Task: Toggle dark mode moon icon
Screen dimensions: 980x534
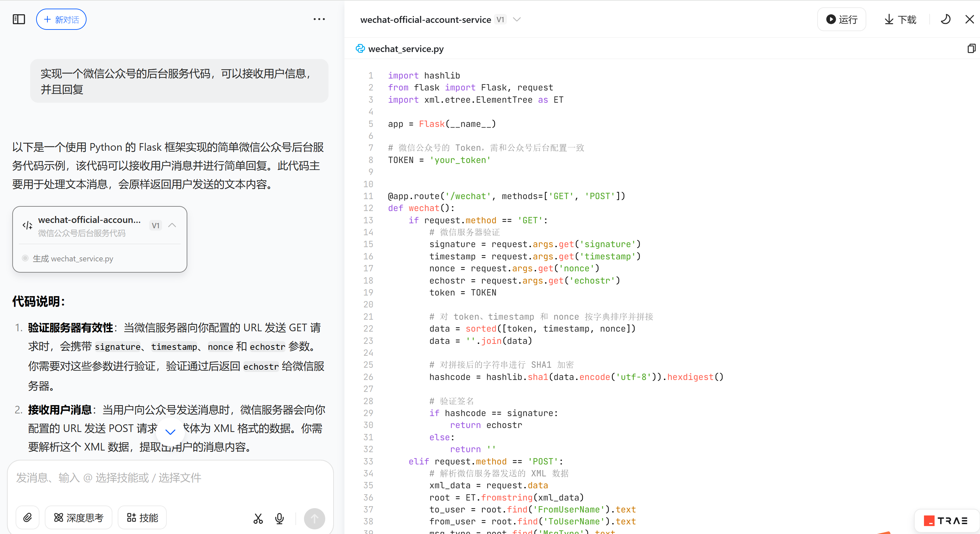Action: point(946,20)
